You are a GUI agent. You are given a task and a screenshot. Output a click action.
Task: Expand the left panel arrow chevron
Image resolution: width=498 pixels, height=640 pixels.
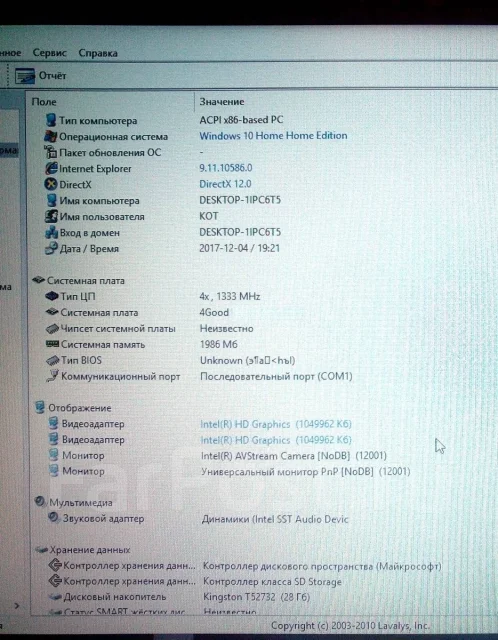click(x=17, y=606)
